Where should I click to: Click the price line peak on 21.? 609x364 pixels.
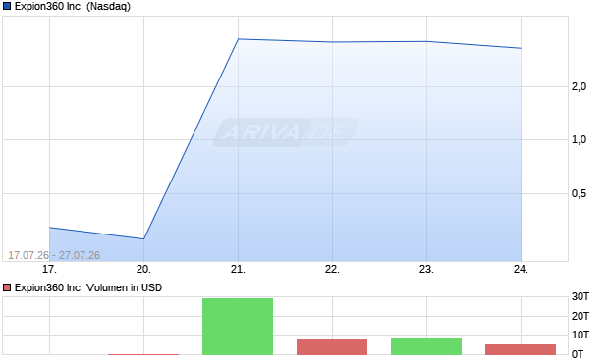pyautogui.click(x=238, y=39)
